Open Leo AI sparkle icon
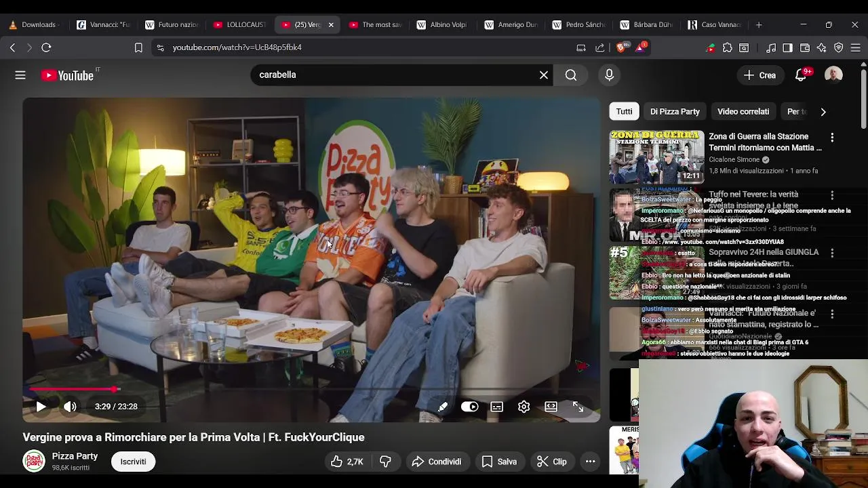The image size is (868, 488). tap(822, 47)
